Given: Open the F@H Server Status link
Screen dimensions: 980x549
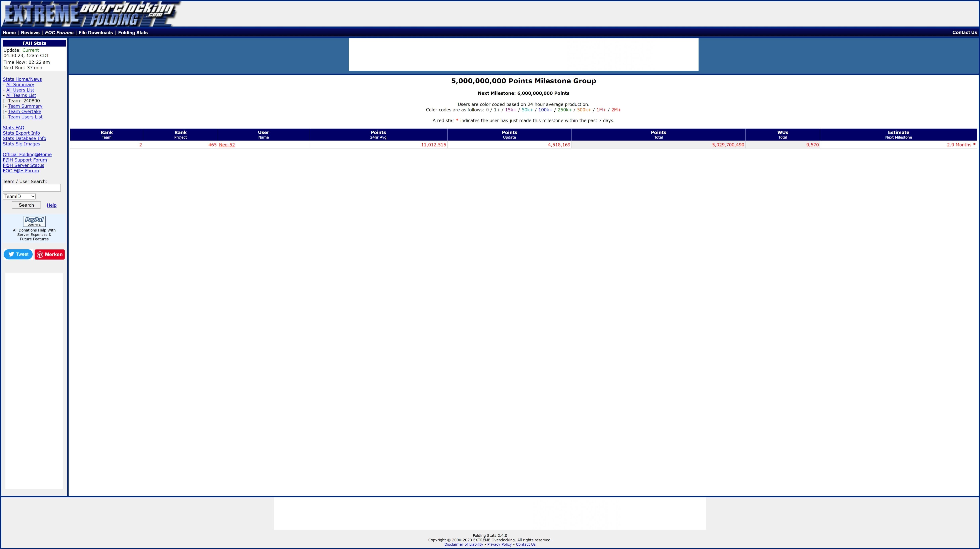Looking at the screenshot, I should click(x=23, y=165).
